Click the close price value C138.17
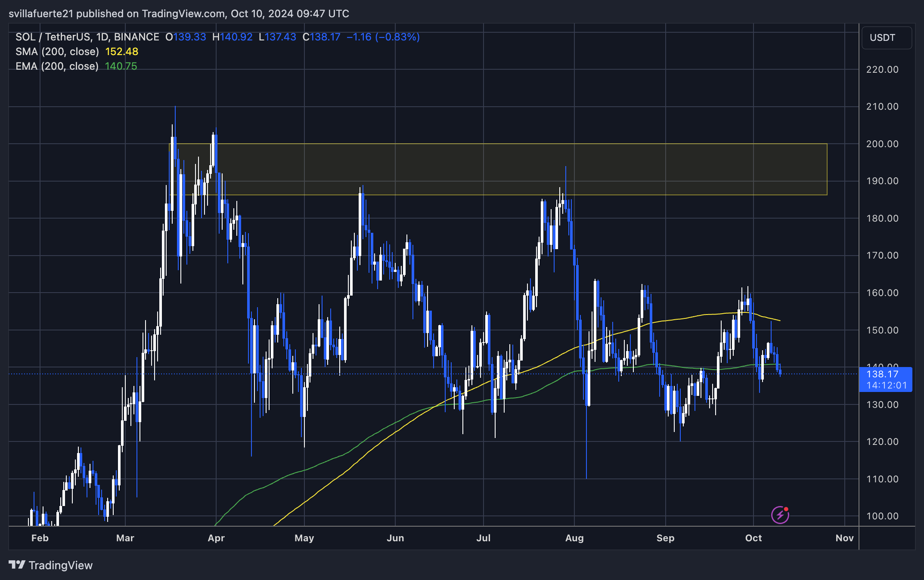924x580 pixels. click(x=321, y=37)
